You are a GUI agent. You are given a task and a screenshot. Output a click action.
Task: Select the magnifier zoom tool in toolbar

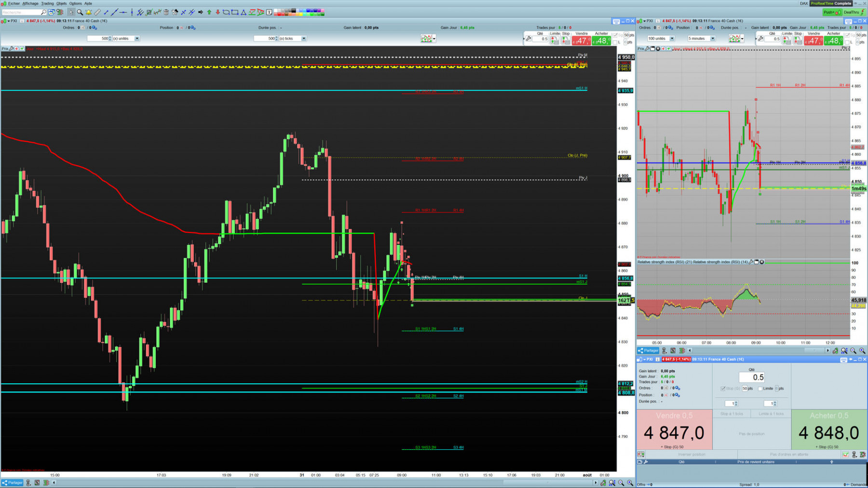(x=80, y=12)
